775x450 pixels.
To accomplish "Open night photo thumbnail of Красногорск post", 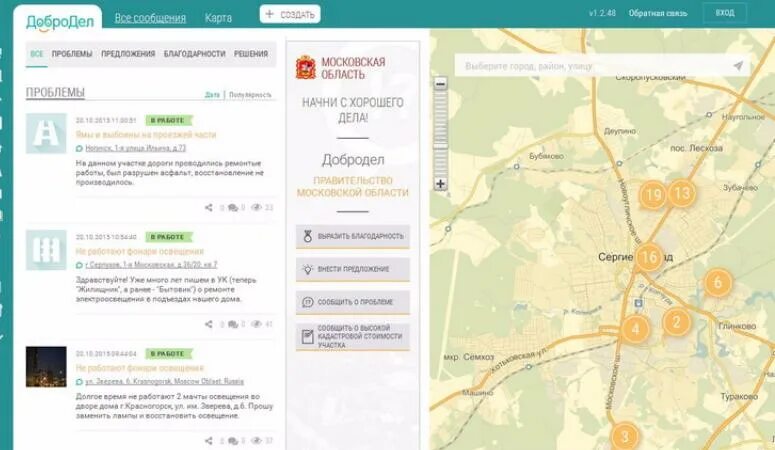I will (46, 366).
